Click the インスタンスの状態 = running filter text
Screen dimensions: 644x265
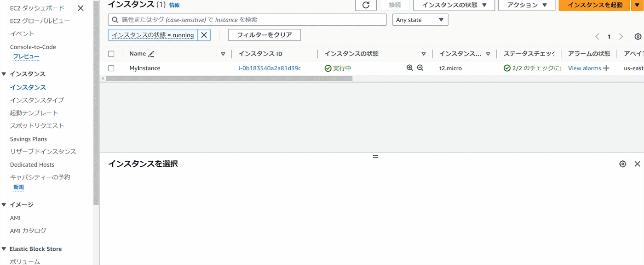[x=153, y=35]
